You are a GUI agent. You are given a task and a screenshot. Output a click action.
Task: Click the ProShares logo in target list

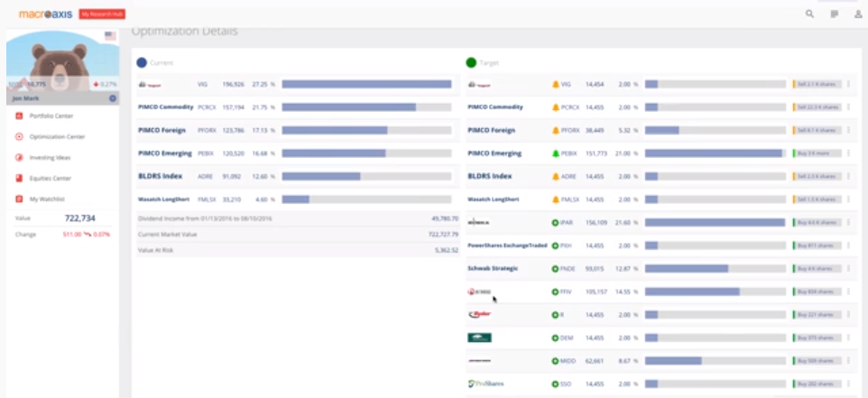pos(485,384)
